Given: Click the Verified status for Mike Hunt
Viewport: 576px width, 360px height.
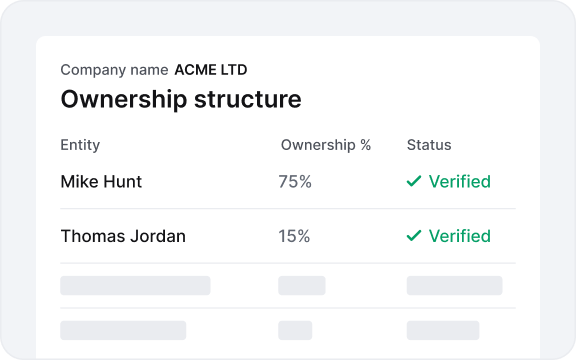Looking at the screenshot, I should 460,181.
